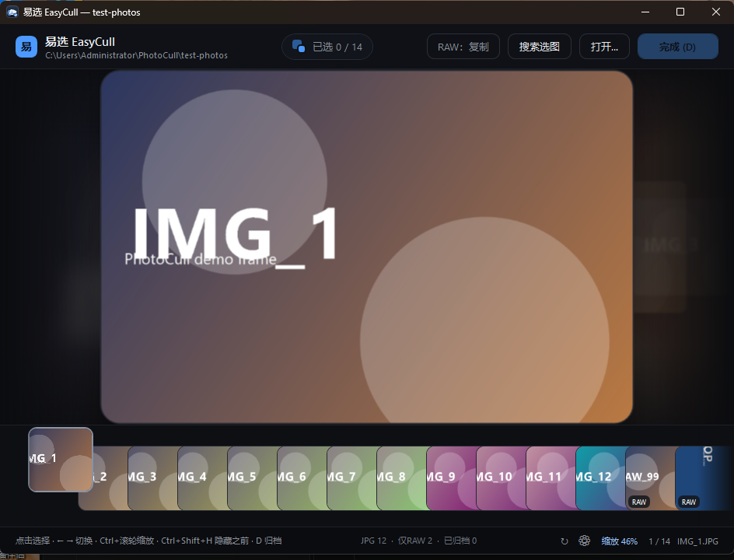Click the EasyCull blue logo icon
The height and width of the screenshot is (560, 734).
tap(26, 47)
